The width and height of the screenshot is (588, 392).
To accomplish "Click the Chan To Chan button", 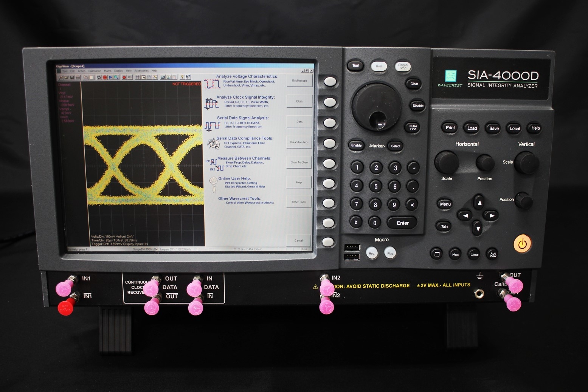I will coord(299,162).
